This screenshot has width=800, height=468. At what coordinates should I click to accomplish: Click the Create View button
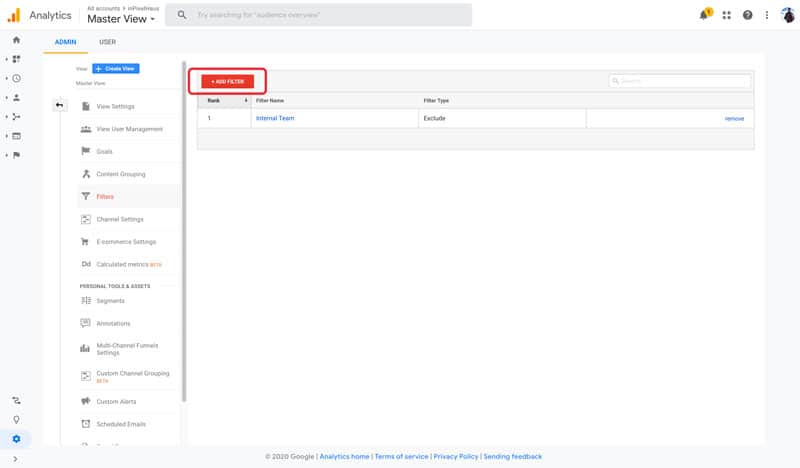pos(116,68)
